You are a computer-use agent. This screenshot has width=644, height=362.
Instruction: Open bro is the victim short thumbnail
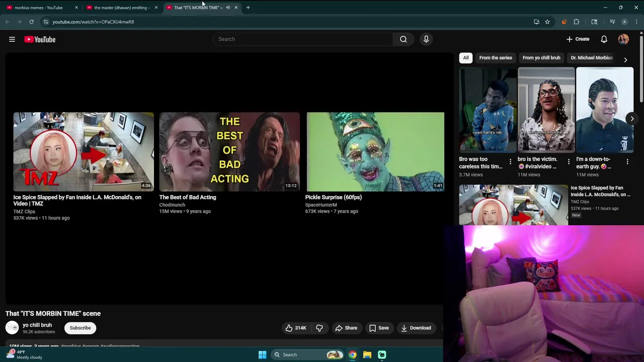546,110
